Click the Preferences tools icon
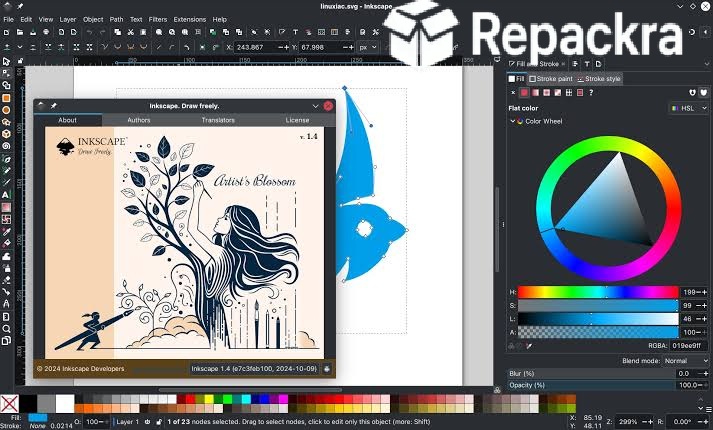Image resolution: width=713 pixels, height=430 pixels. pos(376,32)
